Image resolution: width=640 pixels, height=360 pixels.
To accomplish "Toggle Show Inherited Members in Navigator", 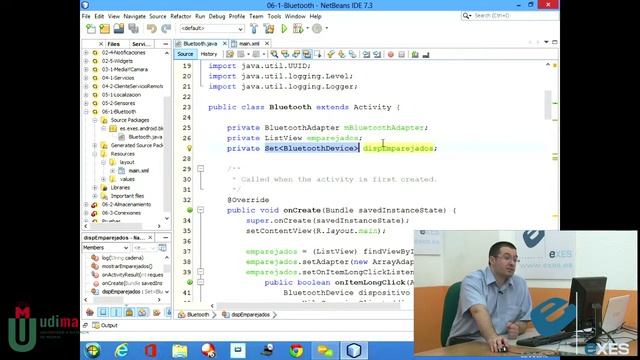I will 90,313.
